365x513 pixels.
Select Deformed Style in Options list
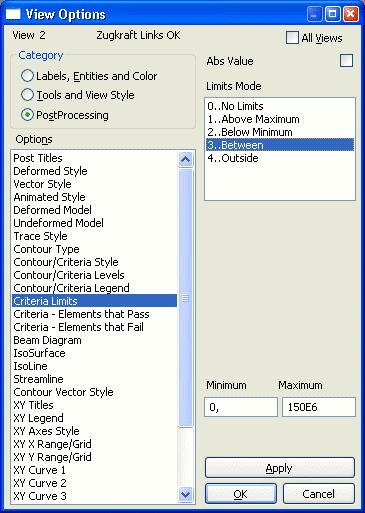pyautogui.click(x=94, y=171)
